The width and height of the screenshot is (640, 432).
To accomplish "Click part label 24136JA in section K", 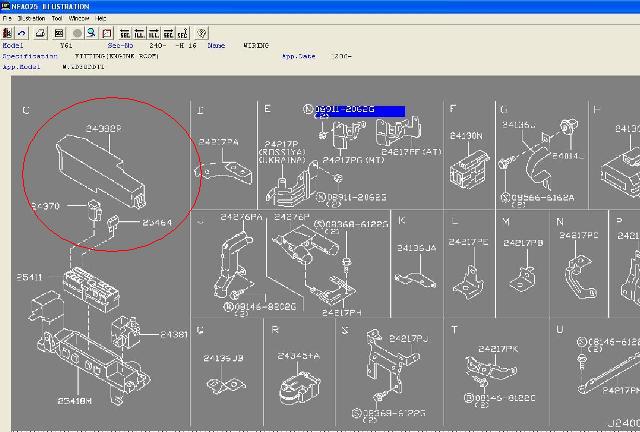I will pyautogui.click(x=416, y=247).
